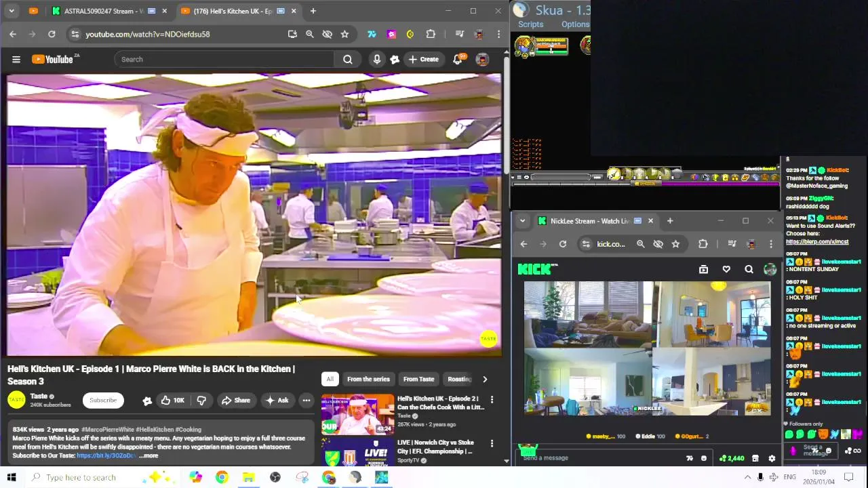This screenshot has height=488, width=868.
Task: Open OBS Studio from taskbar
Action: 275,477
